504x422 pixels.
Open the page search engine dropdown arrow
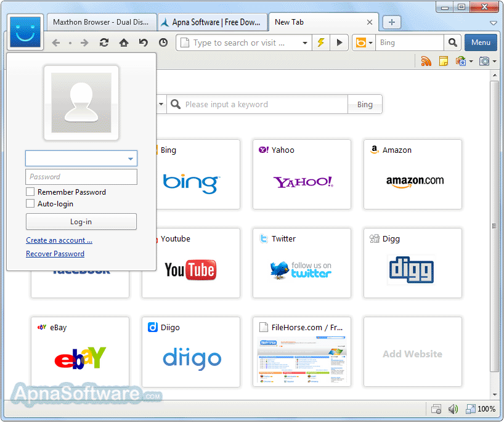coord(161,104)
